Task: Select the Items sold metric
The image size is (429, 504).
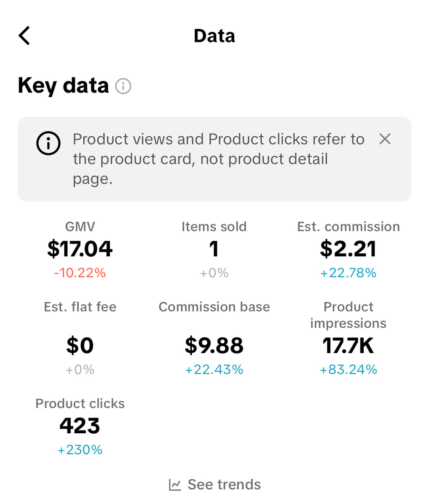Action: (214, 249)
